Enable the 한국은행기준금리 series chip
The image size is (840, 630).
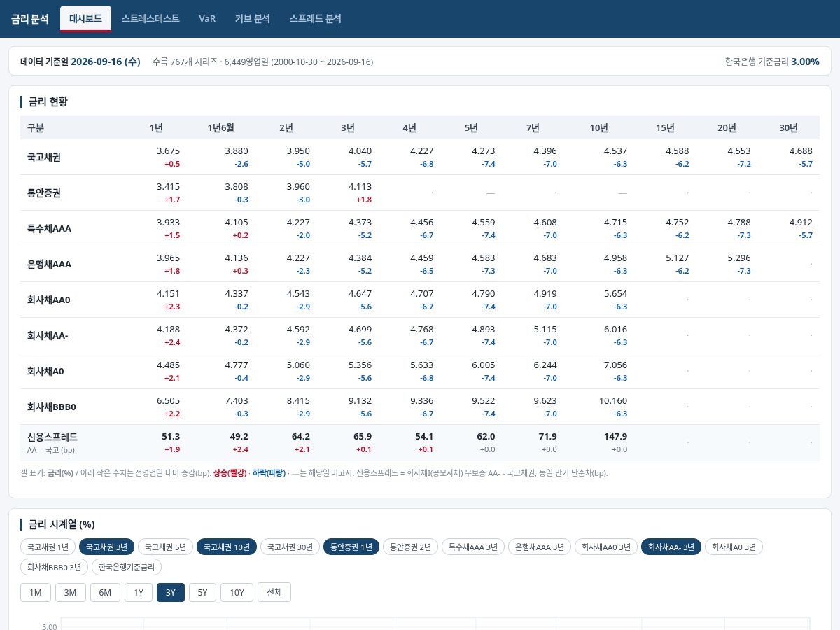pyautogui.click(x=127, y=567)
